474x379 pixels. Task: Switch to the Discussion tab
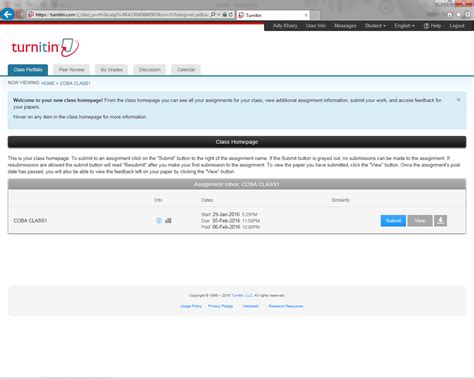pyautogui.click(x=150, y=70)
